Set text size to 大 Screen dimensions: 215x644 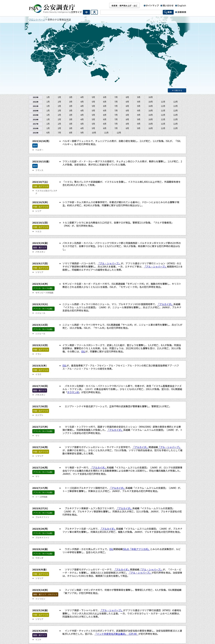coord(94,12)
